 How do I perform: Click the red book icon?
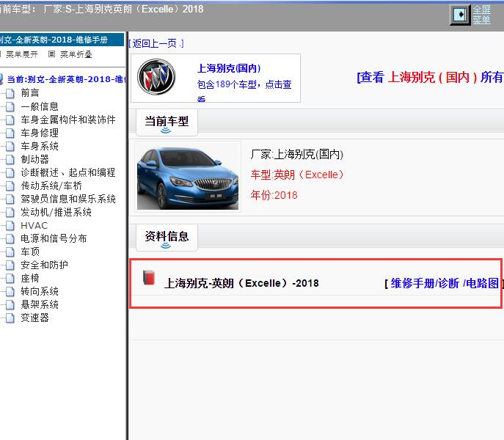coord(149,278)
